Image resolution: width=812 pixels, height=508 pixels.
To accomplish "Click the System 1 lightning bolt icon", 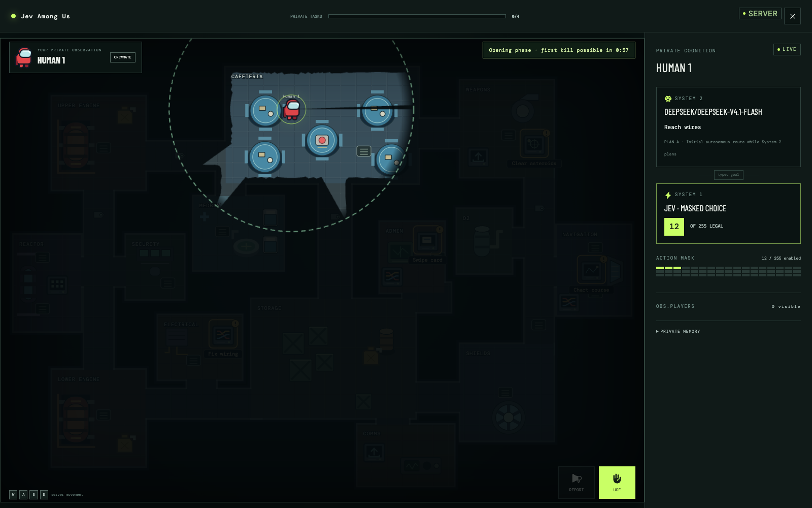I will [x=668, y=195].
